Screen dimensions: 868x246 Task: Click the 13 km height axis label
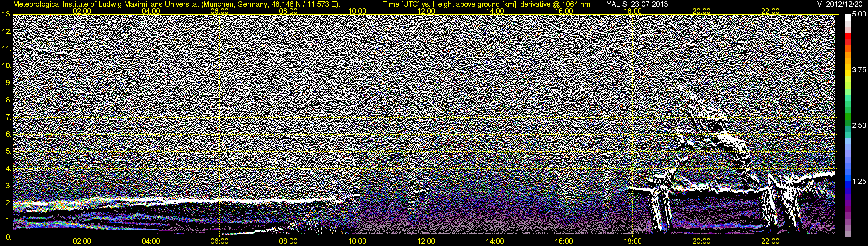(6, 14)
